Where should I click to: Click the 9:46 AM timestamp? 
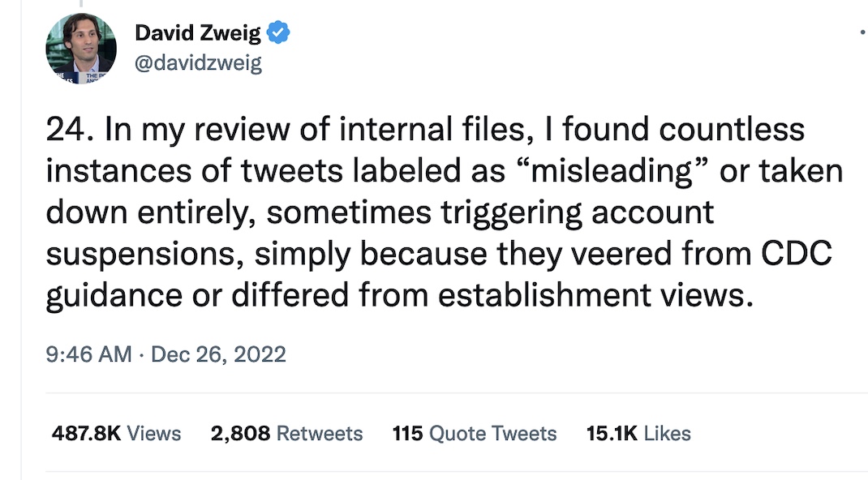89,354
